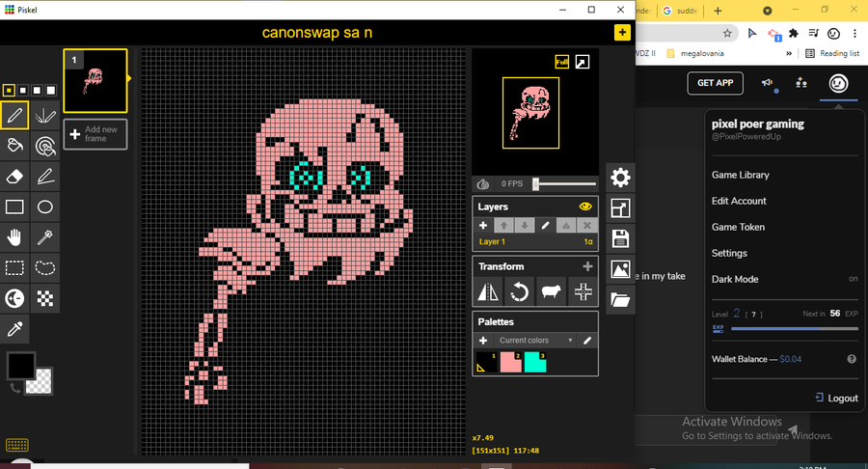
Task: Expand the bookmarks overflow chevron in Chrome
Action: (789, 54)
